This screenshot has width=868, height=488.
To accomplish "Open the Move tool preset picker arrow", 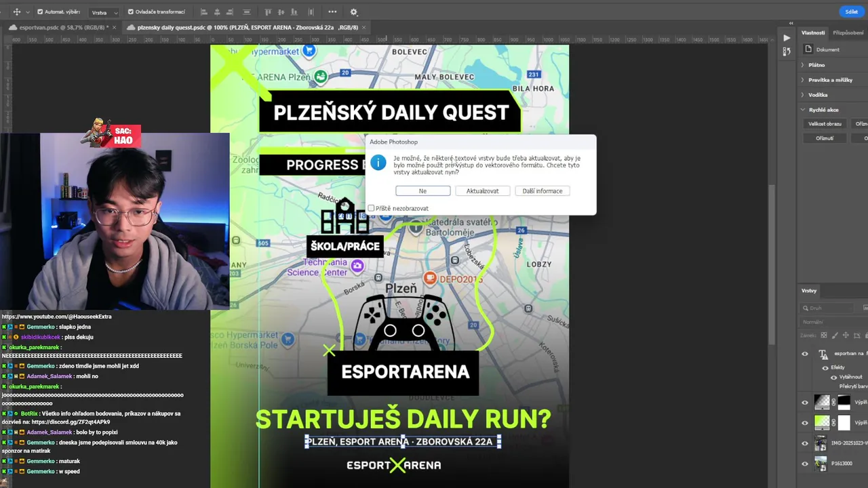I will point(27,12).
